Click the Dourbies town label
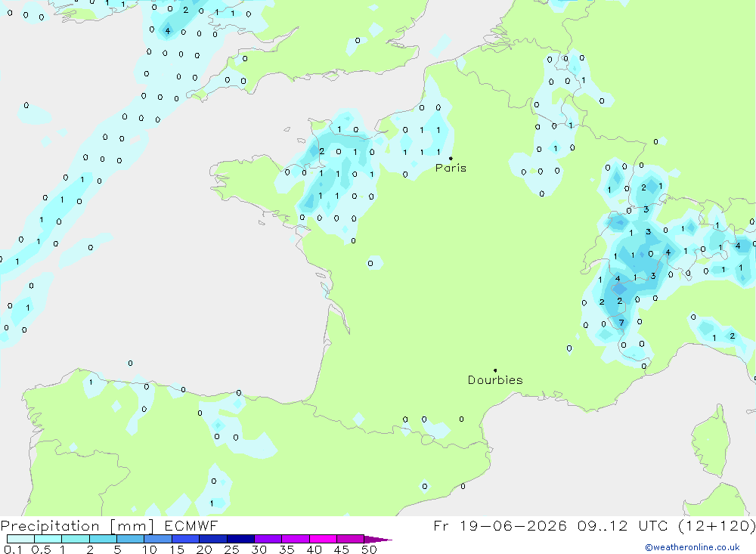756x554 pixels. tap(495, 380)
